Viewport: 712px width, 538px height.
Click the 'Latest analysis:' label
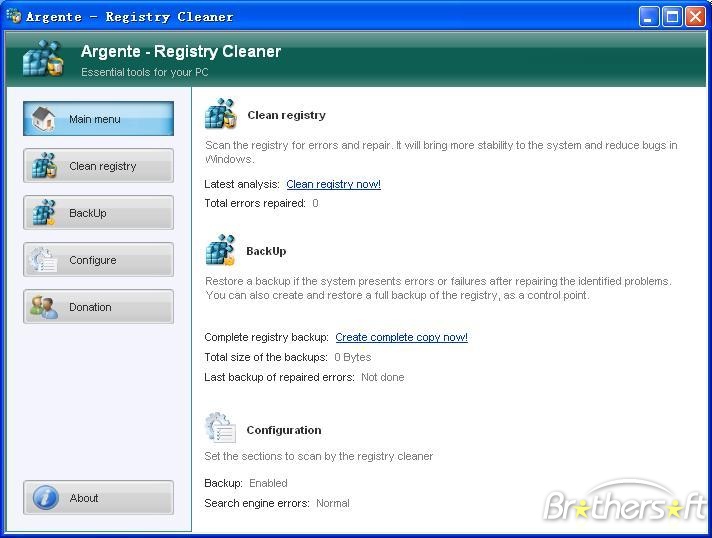(x=242, y=184)
